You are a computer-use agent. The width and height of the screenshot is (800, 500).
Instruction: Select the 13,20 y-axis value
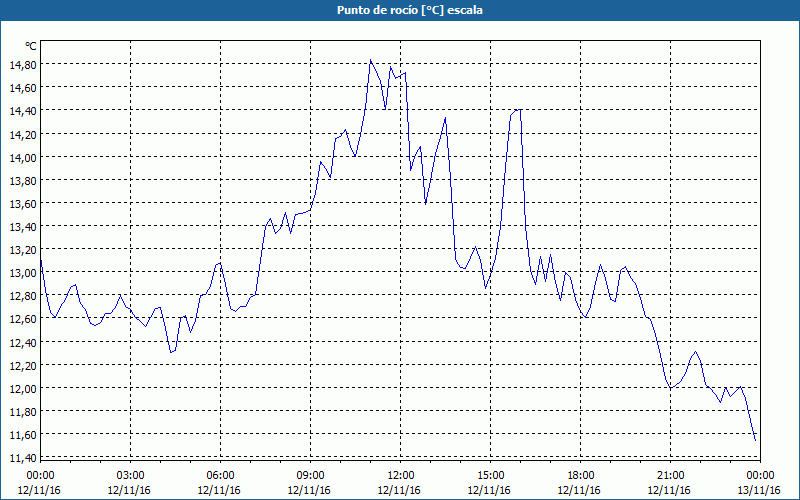pyautogui.click(x=22, y=249)
